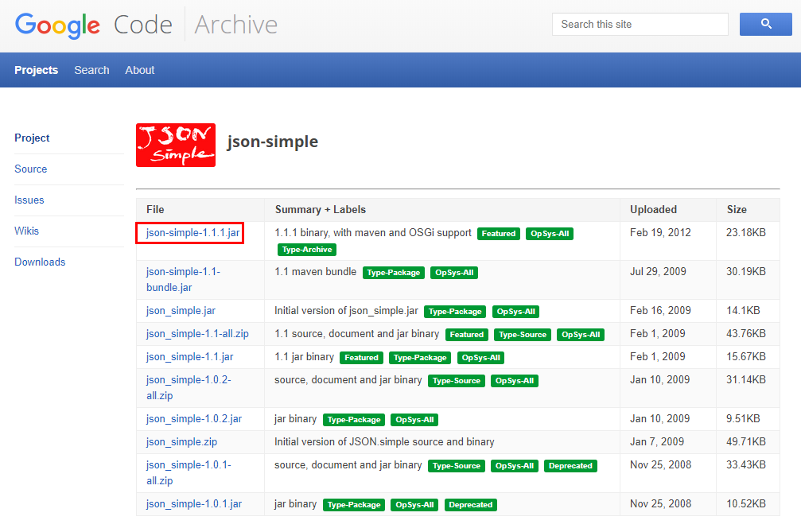Click 'Initial version of JSON.simple source and binary'
Image resolution: width=801 pixels, height=532 pixels.
click(x=384, y=441)
